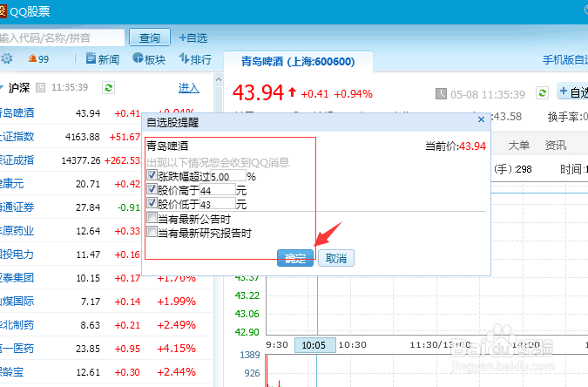The height and width of the screenshot is (387, 588).
Task: Close the 自选股提醒 dialog
Action: [x=482, y=119]
